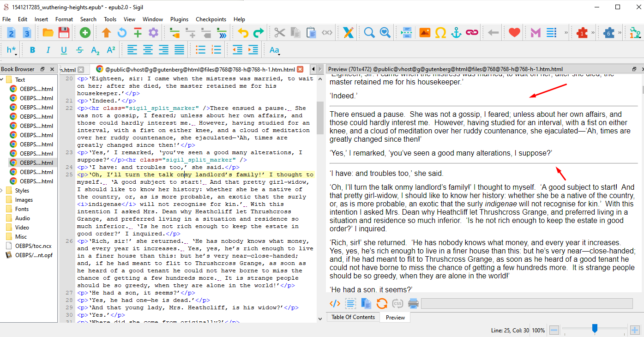Toggle Italic formatting button

48,50
